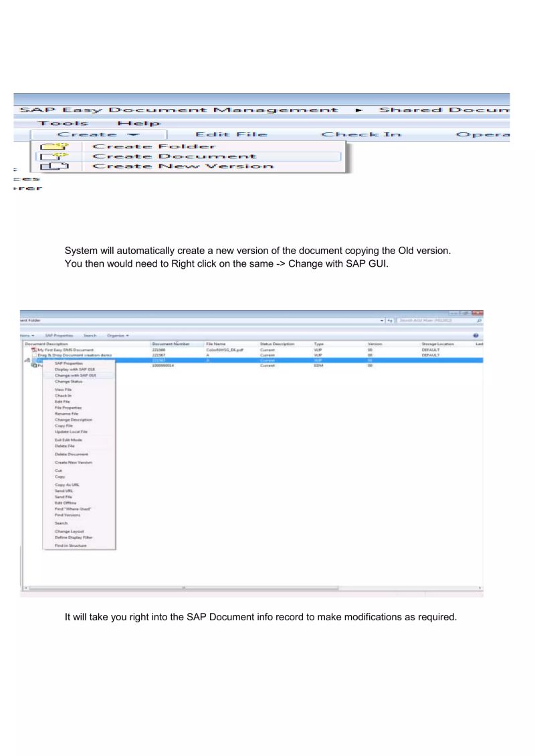The height and width of the screenshot is (756, 535).
Task: Open the Organize dropdown
Action: (117, 335)
